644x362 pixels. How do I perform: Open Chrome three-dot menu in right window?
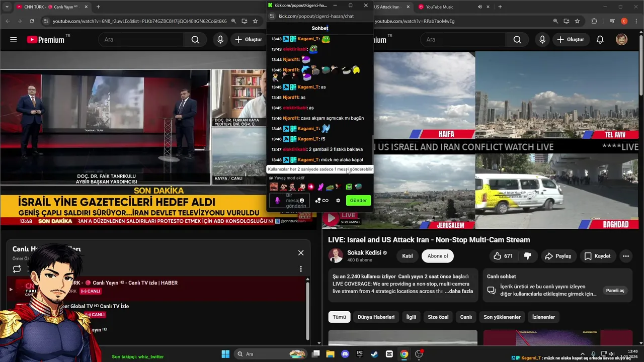point(636,21)
